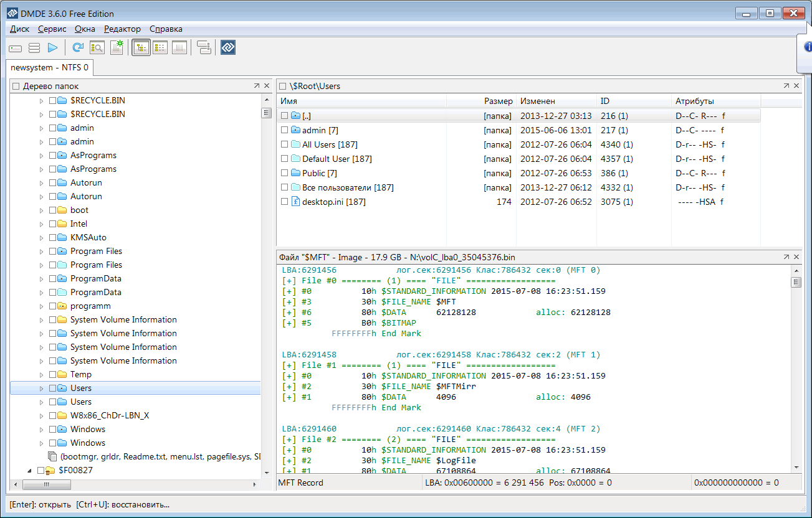Tick the desktop.ini file checkbox

tap(284, 202)
